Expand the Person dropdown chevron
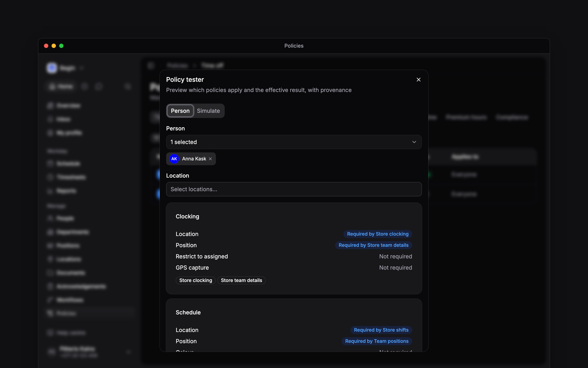The image size is (588, 368). coord(414,142)
